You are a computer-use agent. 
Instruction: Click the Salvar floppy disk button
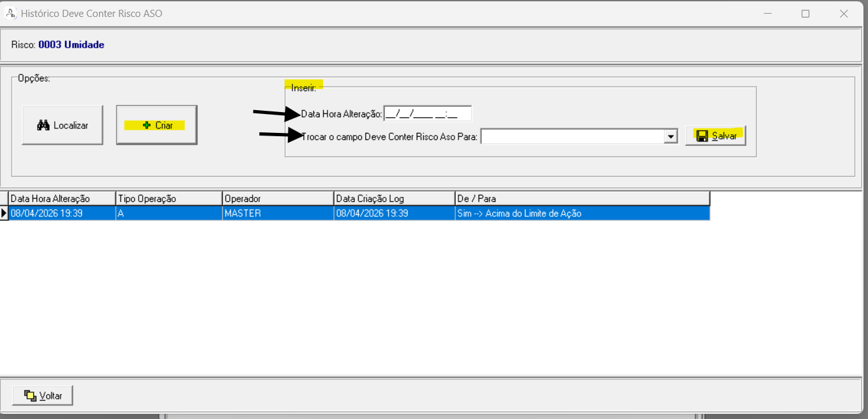tap(716, 136)
